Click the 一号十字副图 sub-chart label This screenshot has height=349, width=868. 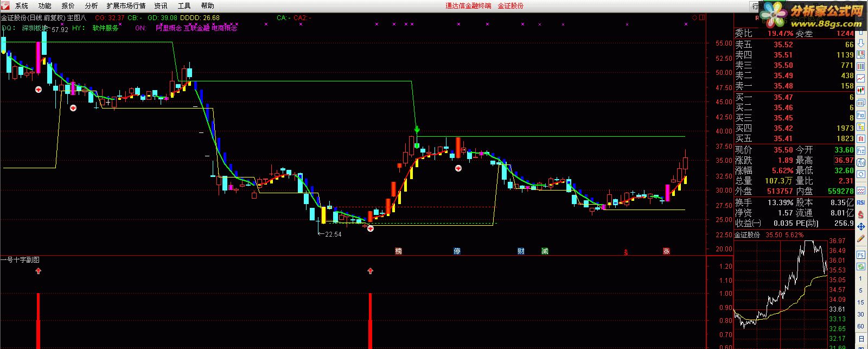tap(20, 259)
